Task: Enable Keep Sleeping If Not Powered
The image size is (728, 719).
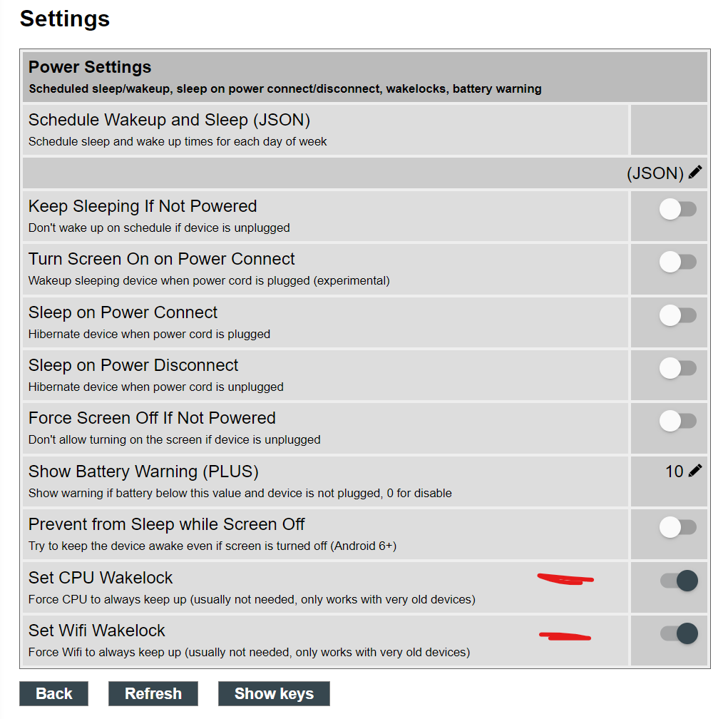Action: (x=678, y=209)
